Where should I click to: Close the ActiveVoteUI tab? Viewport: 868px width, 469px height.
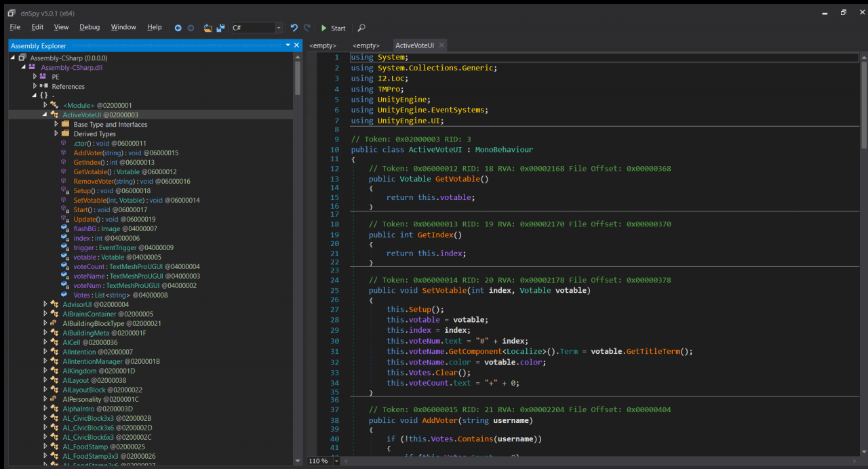coord(441,45)
